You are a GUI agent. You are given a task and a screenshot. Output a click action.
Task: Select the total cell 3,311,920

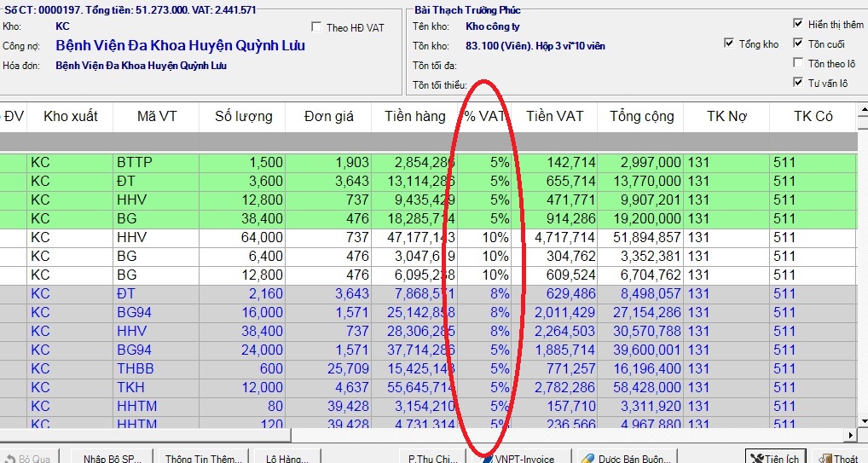click(x=641, y=406)
